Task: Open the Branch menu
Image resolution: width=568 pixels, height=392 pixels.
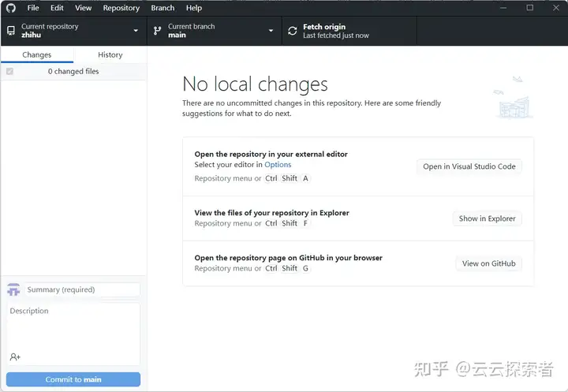Action: pos(163,8)
